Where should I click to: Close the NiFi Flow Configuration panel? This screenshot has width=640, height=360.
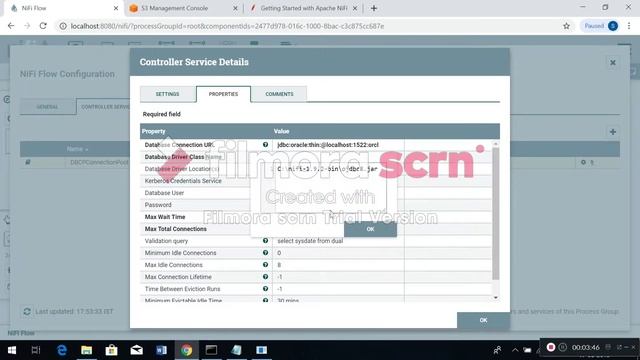point(613,62)
